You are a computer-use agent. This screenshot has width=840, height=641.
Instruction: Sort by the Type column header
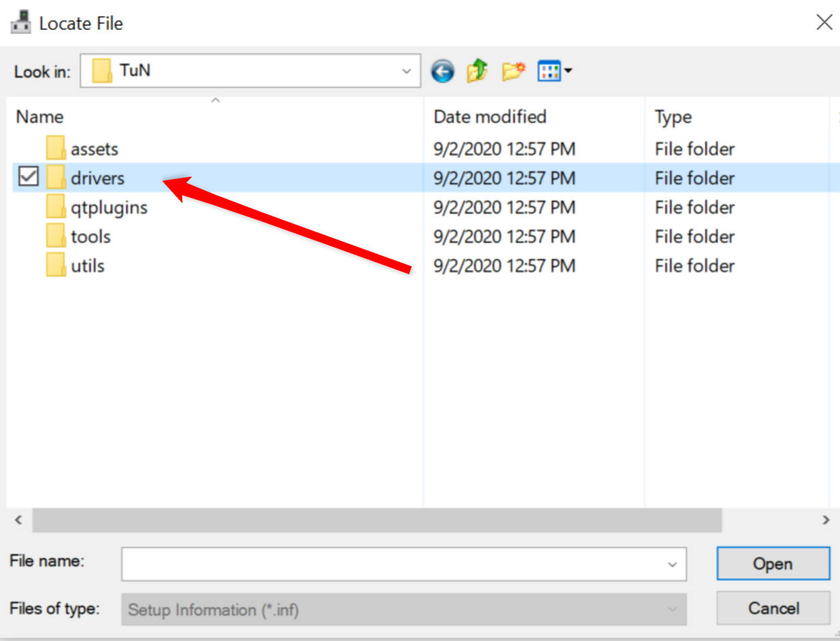674,117
